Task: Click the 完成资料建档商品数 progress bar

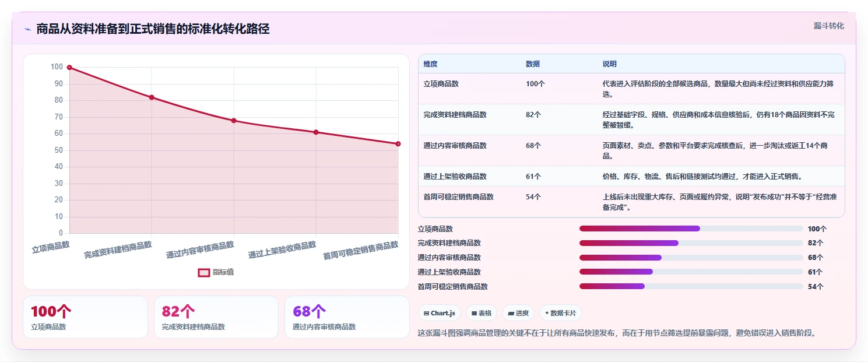Action: click(x=691, y=243)
